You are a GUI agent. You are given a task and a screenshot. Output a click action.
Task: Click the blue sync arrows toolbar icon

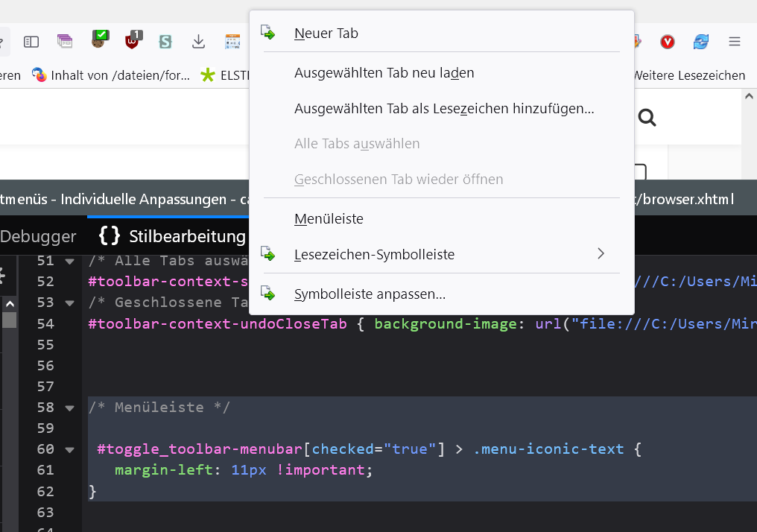(701, 42)
